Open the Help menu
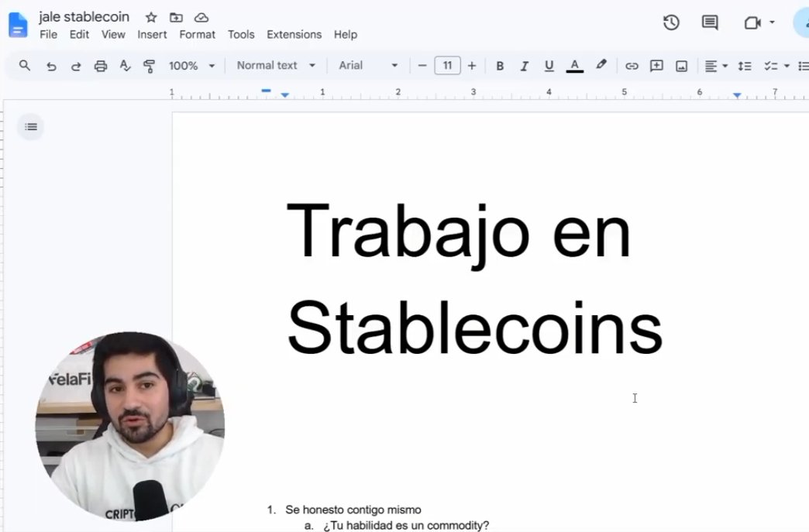 [345, 35]
